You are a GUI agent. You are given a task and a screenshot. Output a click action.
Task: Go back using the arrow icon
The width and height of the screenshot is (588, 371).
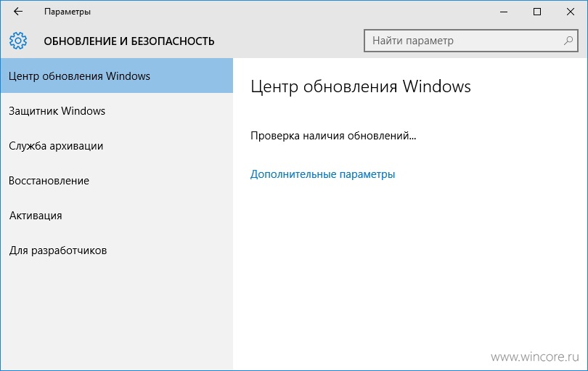(18, 12)
